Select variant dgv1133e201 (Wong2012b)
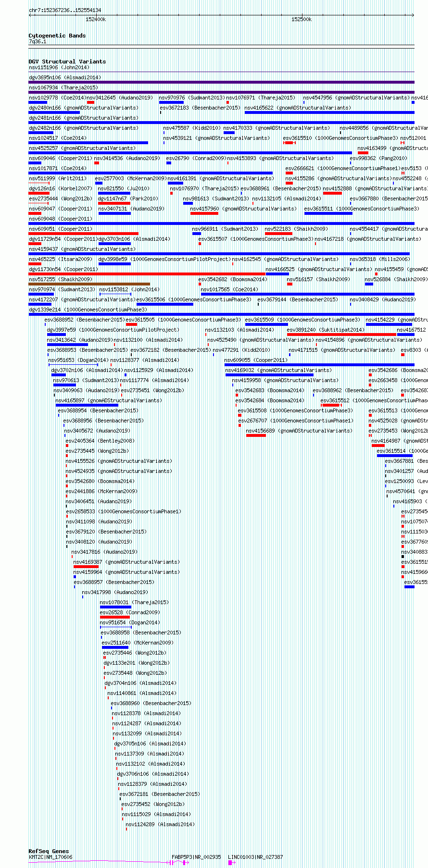Screen dimensions: 428x868 coord(137,663)
